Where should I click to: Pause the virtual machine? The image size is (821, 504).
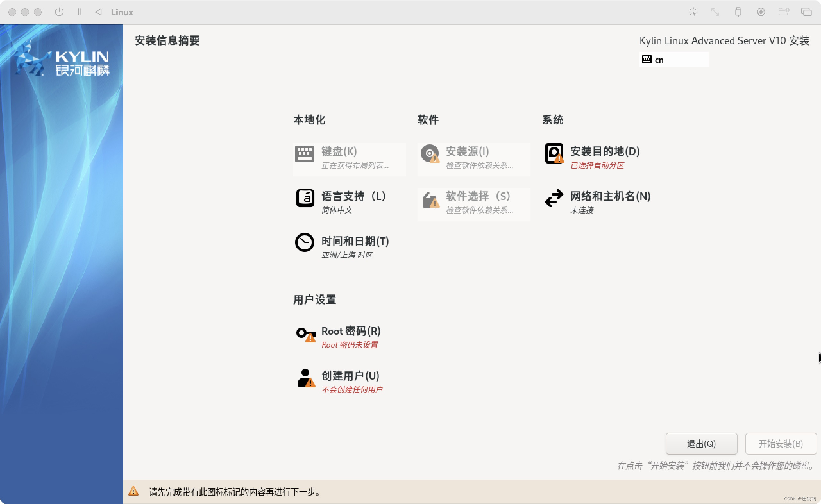[79, 12]
